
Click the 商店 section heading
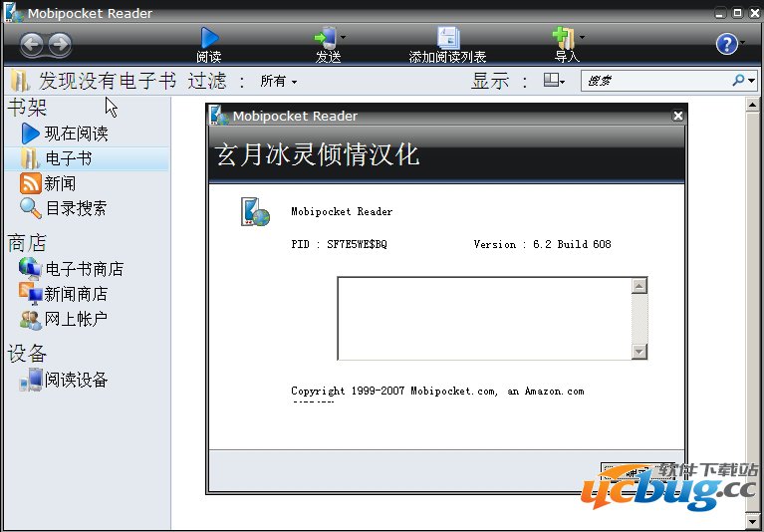click(27, 243)
